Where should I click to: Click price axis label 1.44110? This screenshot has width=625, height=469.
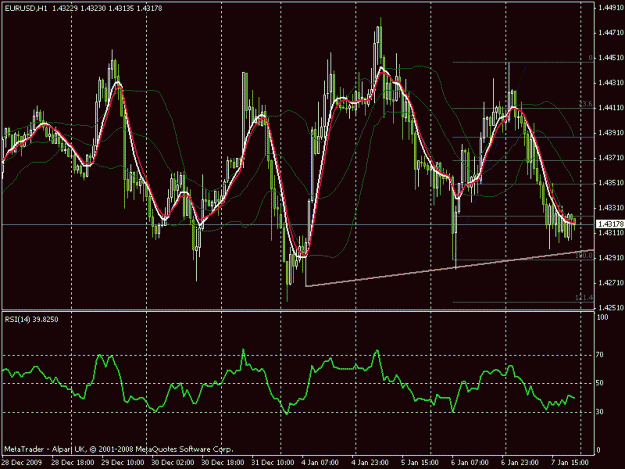611,108
